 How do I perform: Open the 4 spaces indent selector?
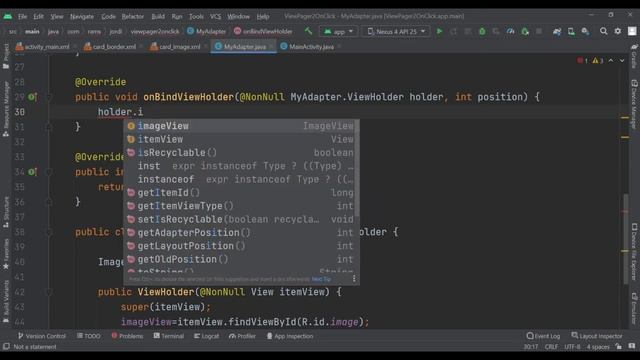[598, 347]
